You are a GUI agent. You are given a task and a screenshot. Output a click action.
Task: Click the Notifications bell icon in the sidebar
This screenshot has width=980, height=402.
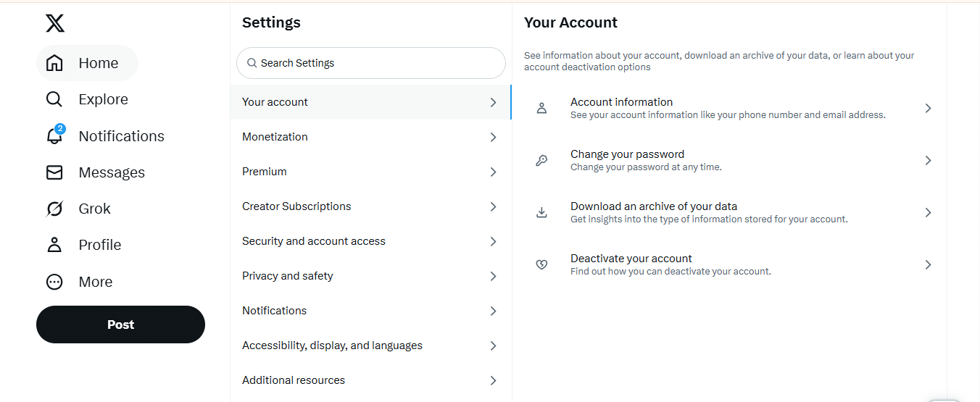54,136
